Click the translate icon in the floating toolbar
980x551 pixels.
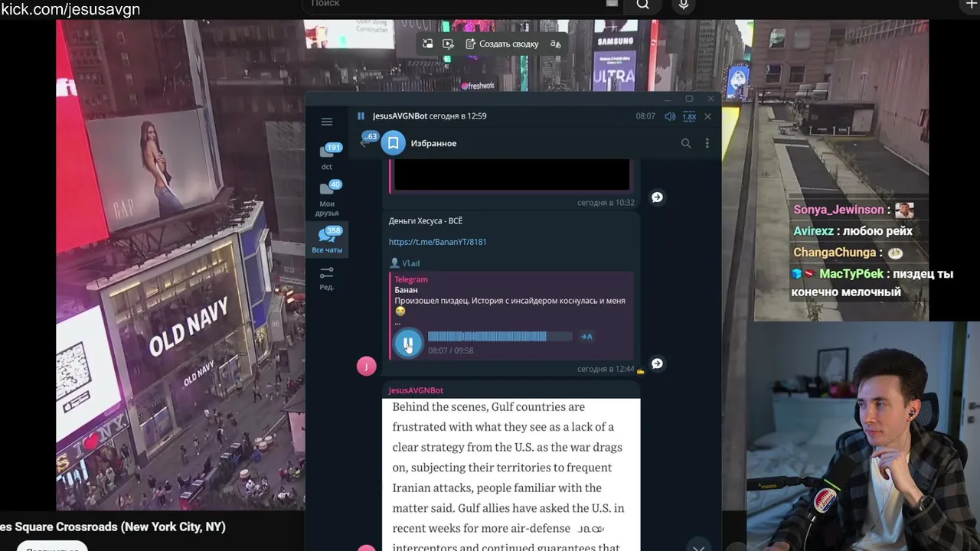pos(556,44)
